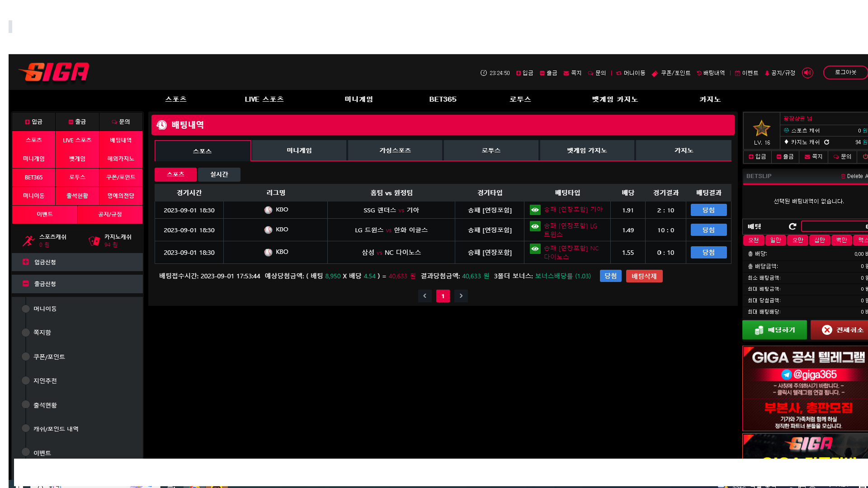The image size is (868, 488).
Task: Click the GIGA logo in header
Action: click(54, 72)
